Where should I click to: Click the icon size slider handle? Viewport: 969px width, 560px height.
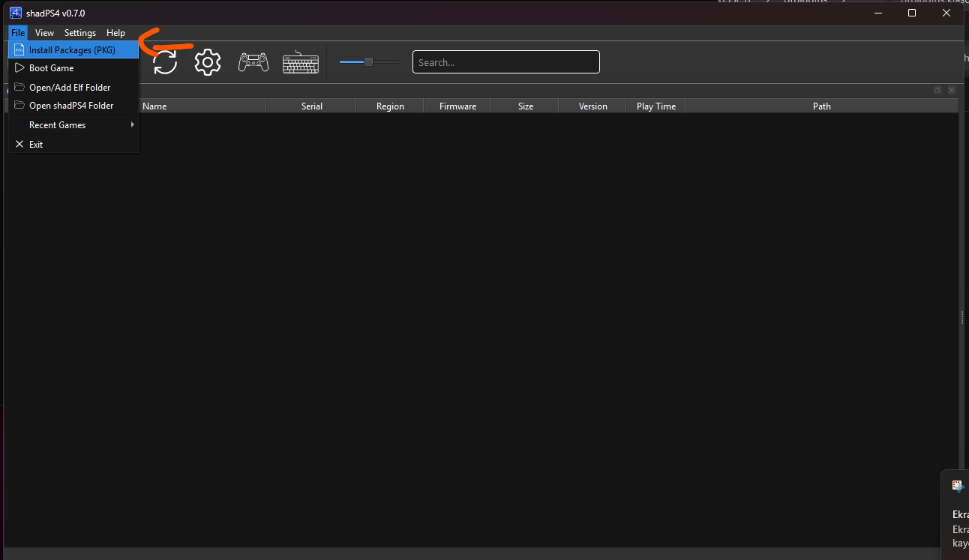click(368, 62)
